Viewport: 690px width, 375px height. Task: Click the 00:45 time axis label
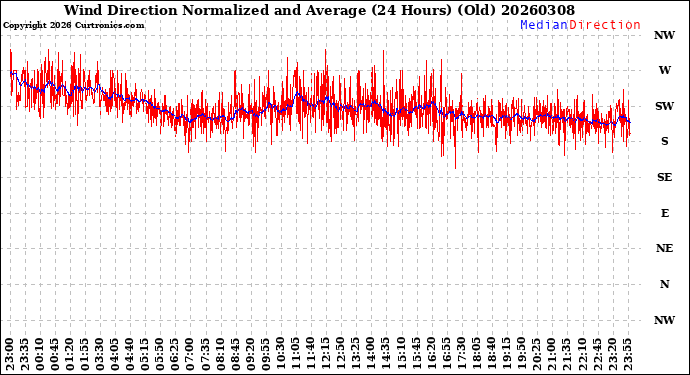click(55, 355)
